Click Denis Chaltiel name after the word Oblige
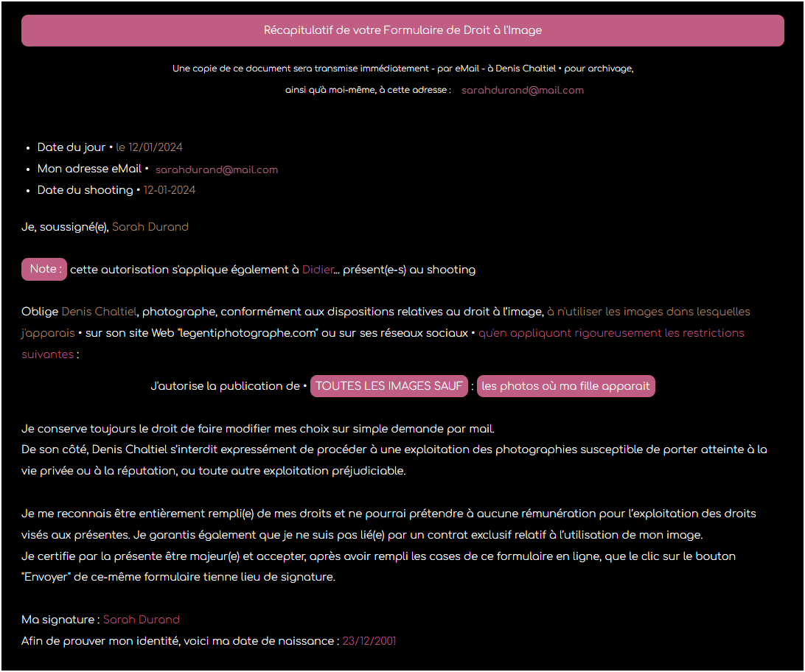Viewport: 805px width, 672px height. click(99, 312)
